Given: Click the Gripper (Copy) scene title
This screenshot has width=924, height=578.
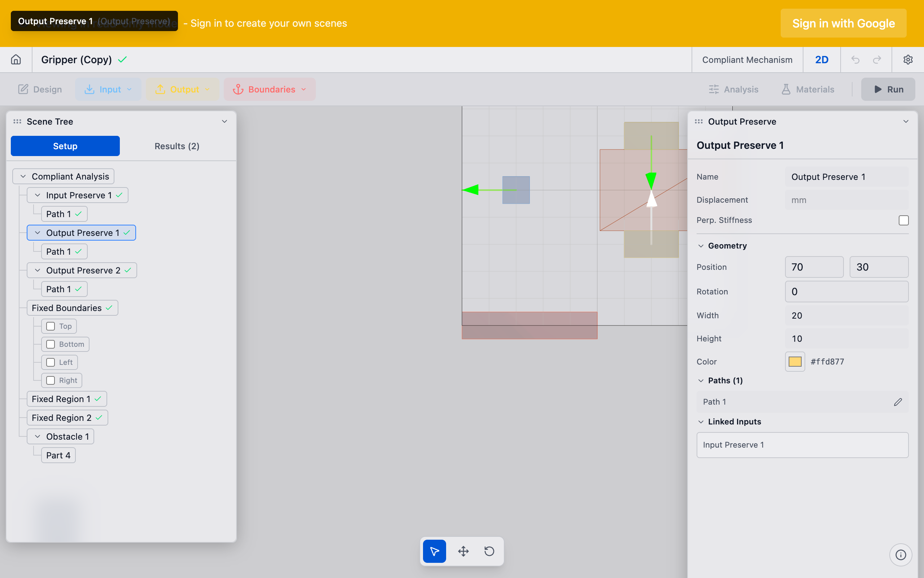Looking at the screenshot, I should tap(77, 60).
